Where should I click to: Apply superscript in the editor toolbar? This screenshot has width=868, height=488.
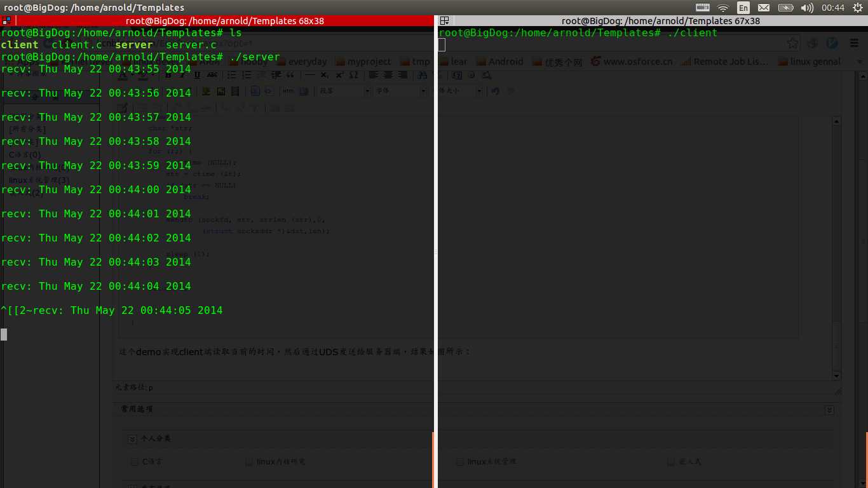(339, 75)
